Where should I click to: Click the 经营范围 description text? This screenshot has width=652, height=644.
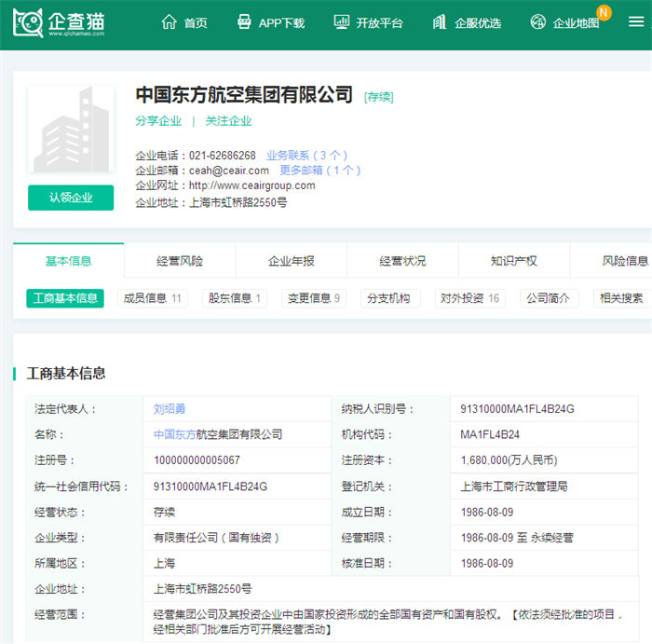click(388, 622)
